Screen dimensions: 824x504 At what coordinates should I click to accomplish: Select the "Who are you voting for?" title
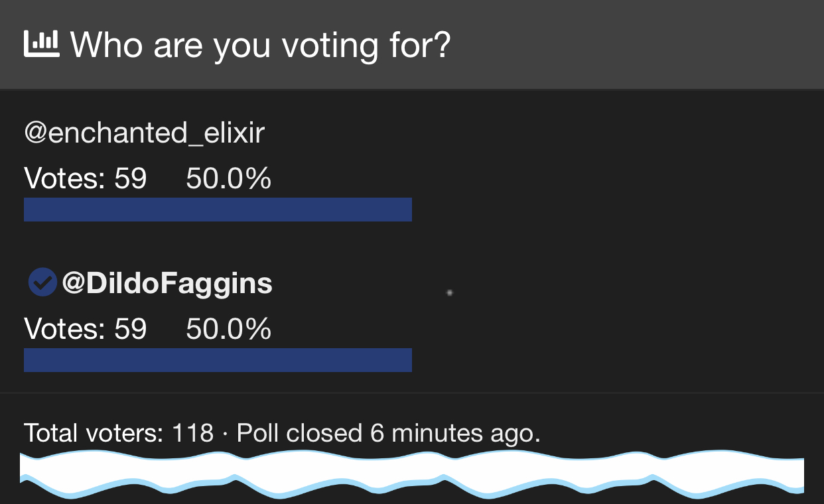(x=261, y=45)
